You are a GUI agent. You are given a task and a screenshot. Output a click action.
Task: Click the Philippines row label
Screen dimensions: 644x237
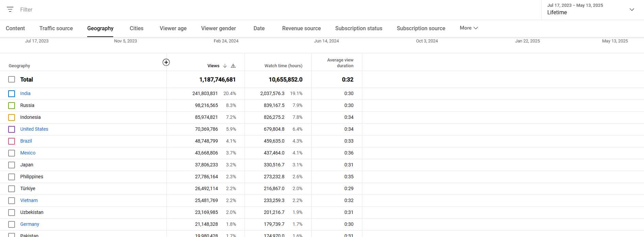(32, 177)
